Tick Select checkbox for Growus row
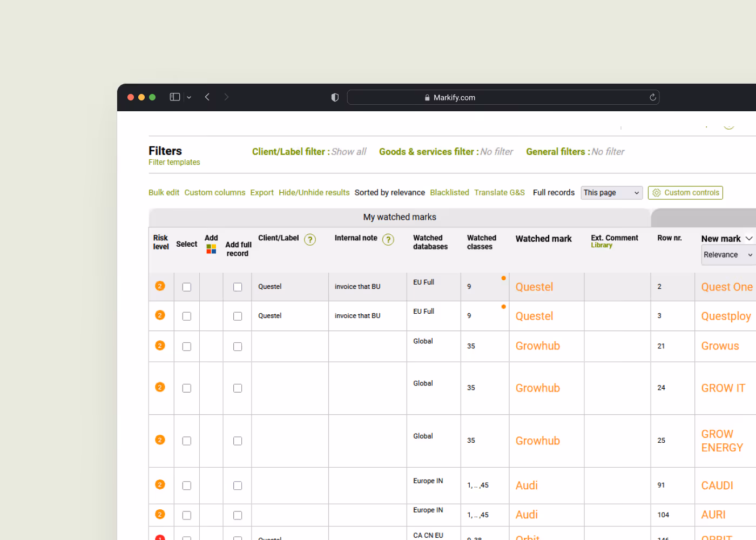756x540 pixels. click(x=187, y=347)
